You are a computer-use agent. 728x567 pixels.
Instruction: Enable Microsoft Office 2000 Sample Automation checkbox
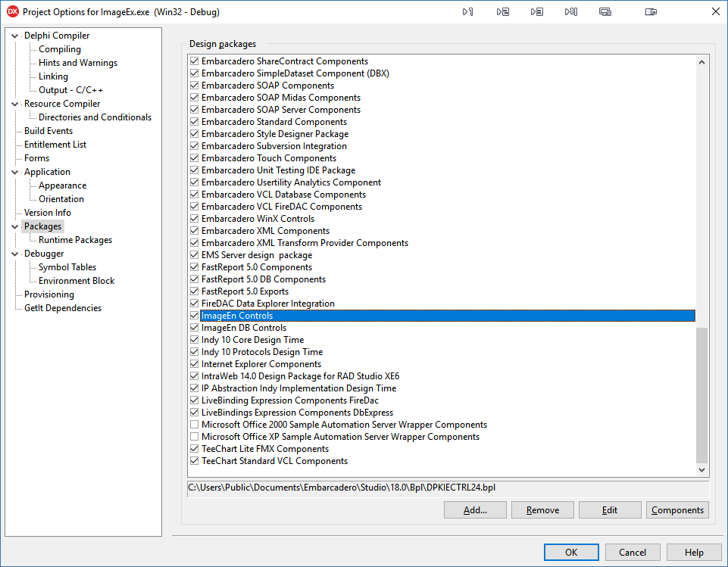coord(195,425)
